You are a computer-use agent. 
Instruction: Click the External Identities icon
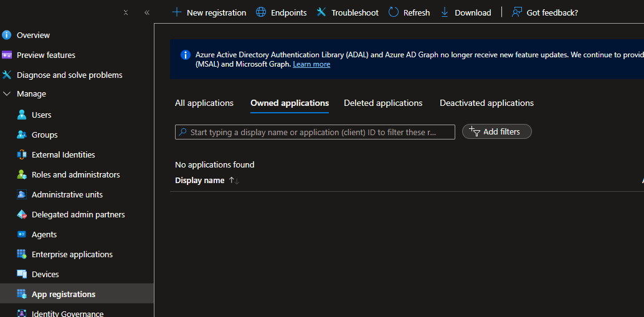click(x=22, y=154)
